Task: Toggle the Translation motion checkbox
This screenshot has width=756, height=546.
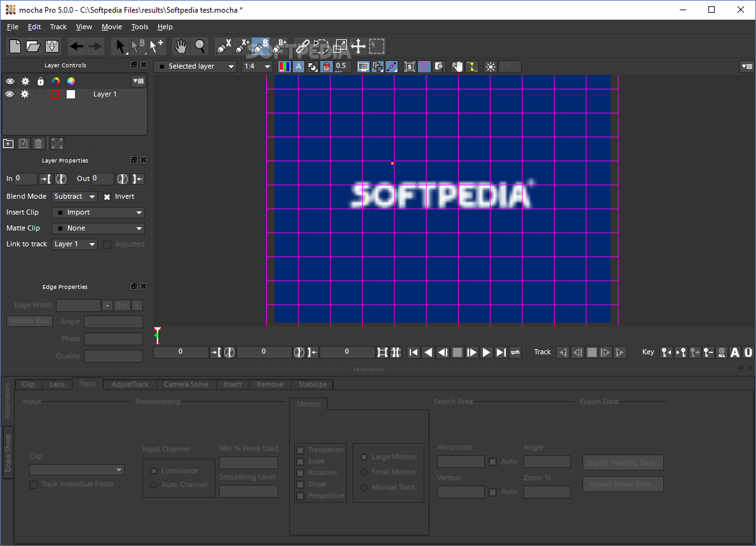Action: click(x=300, y=450)
